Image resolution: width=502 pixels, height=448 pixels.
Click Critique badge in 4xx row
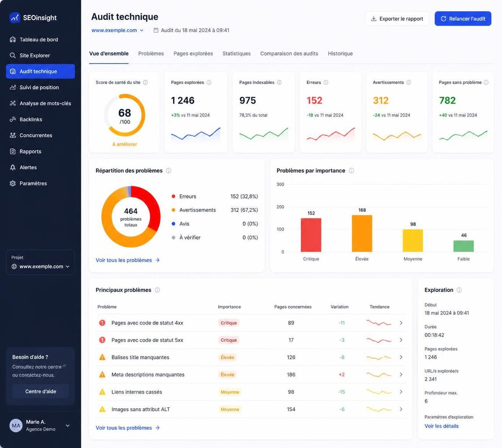click(x=228, y=323)
